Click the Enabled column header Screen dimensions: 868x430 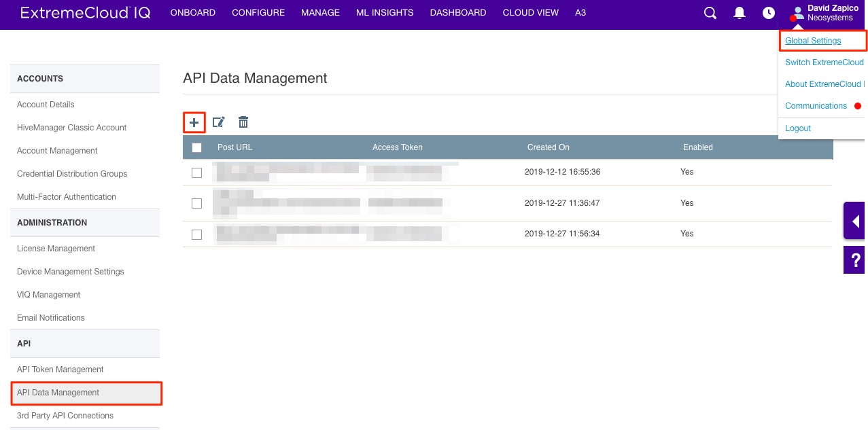click(698, 147)
